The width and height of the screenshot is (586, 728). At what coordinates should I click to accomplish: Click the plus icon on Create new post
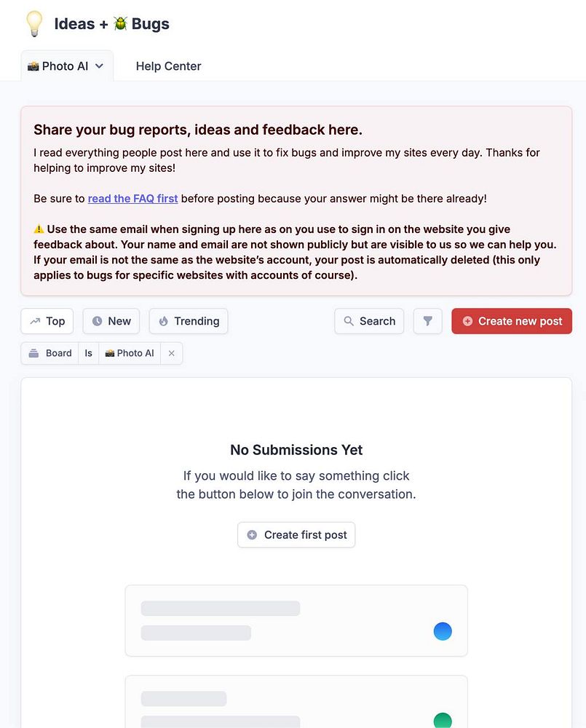coord(467,321)
